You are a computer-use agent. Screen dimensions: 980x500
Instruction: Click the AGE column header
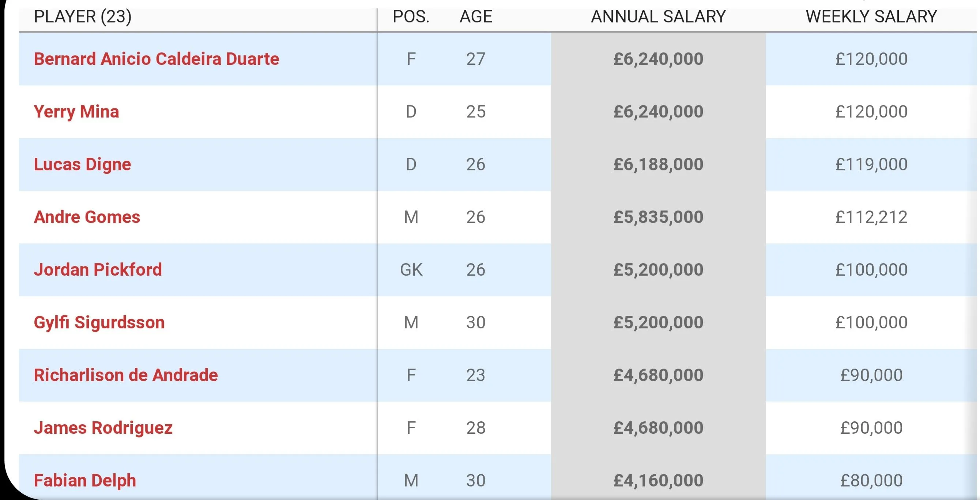pos(475,17)
